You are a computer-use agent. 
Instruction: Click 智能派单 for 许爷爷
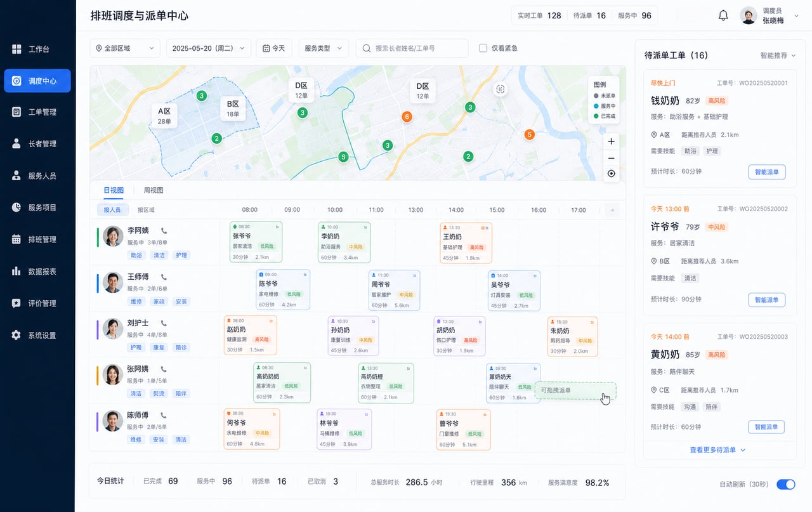pos(767,299)
